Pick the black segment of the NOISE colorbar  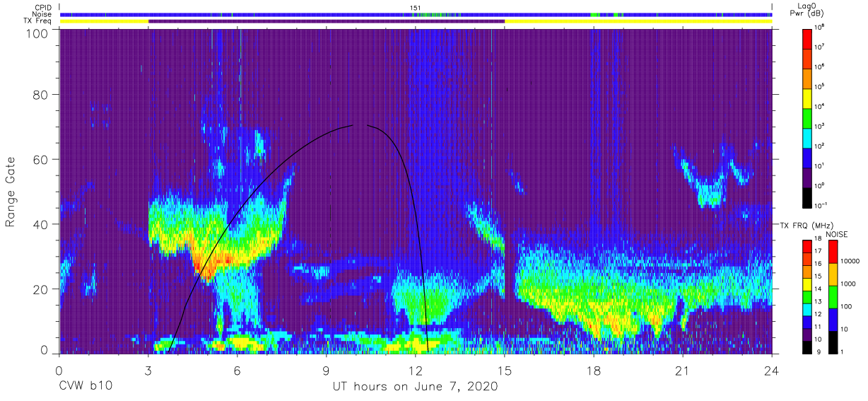tap(833, 342)
